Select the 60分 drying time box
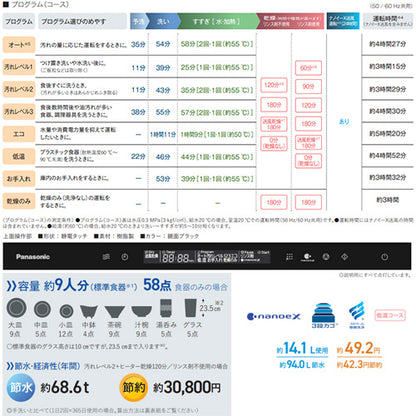This screenshot has height=416, width=416. coord(308,68)
